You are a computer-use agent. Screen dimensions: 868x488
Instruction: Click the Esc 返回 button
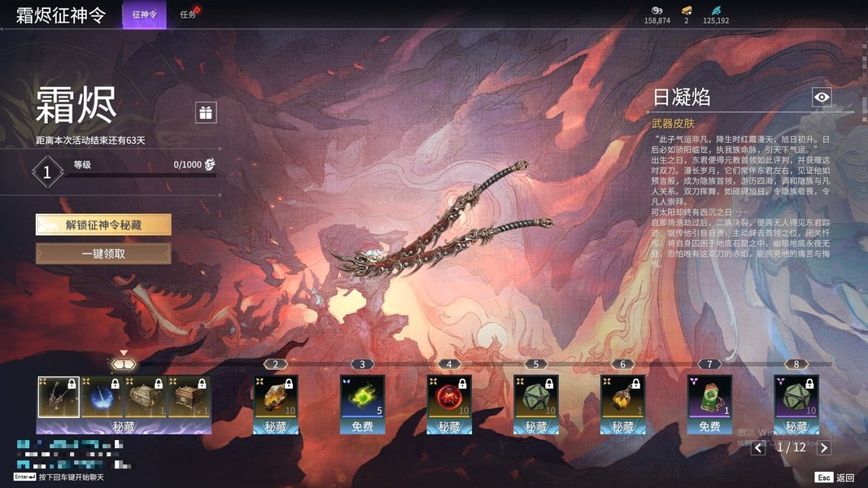coord(834,477)
